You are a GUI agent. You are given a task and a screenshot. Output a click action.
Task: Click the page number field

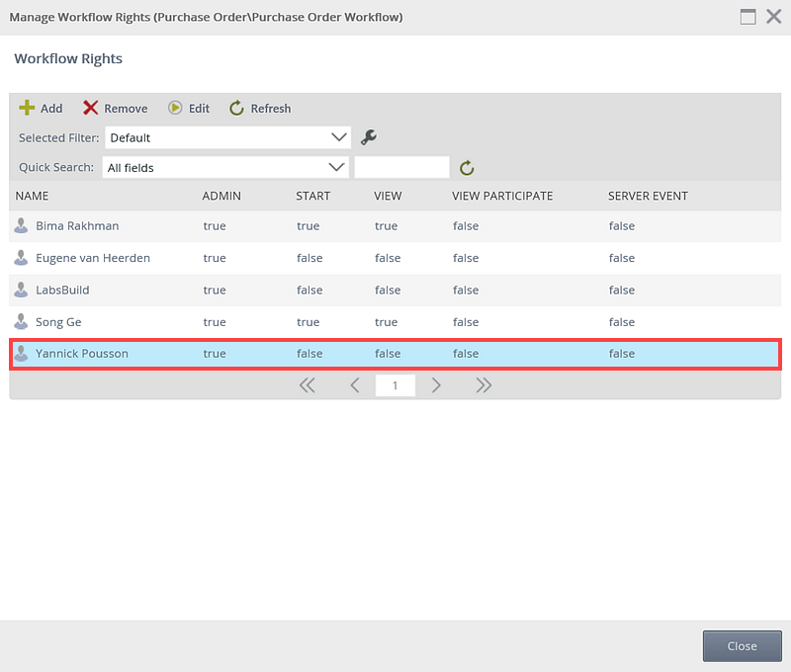tap(395, 385)
